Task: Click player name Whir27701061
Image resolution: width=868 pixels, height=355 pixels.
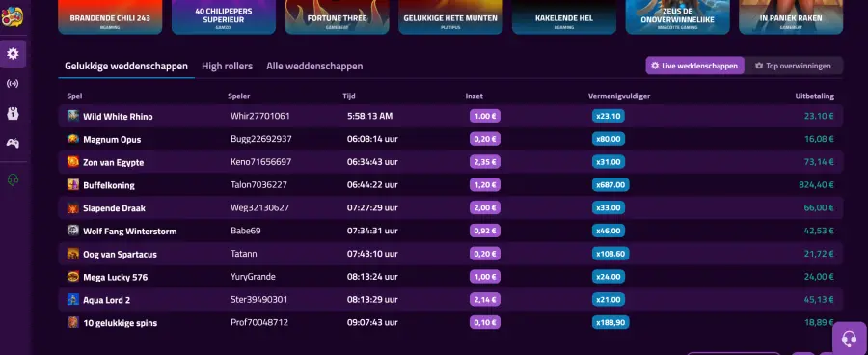Action: pyautogui.click(x=260, y=117)
